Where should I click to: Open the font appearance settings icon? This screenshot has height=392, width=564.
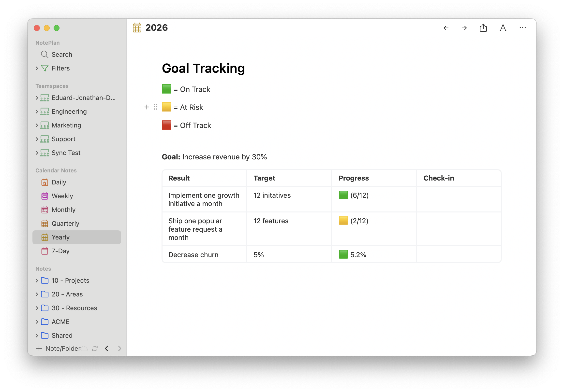pyautogui.click(x=503, y=28)
